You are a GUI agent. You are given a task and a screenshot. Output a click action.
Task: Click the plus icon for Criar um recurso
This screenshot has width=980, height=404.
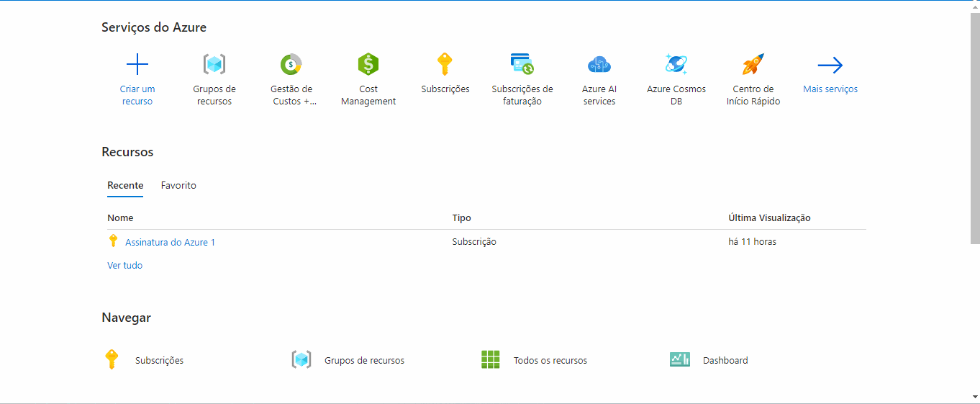tap(137, 65)
